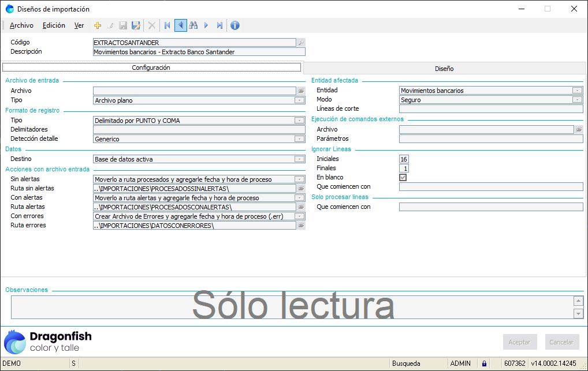Open the Edición menu
588x371 pixels.
tap(54, 25)
